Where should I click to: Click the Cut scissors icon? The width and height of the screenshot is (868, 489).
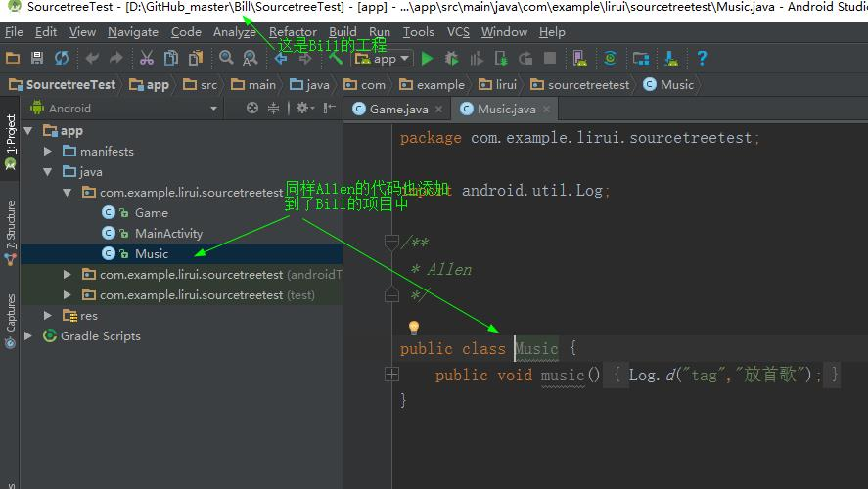(x=146, y=58)
